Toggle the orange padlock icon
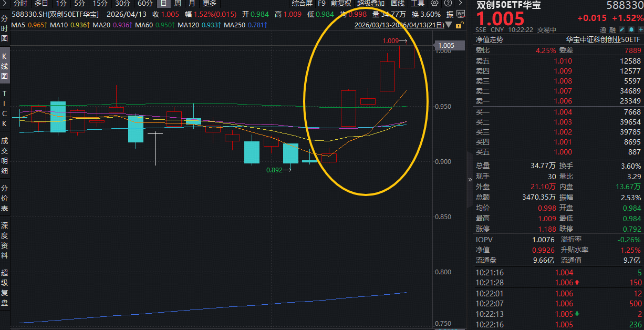 (459, 25)
